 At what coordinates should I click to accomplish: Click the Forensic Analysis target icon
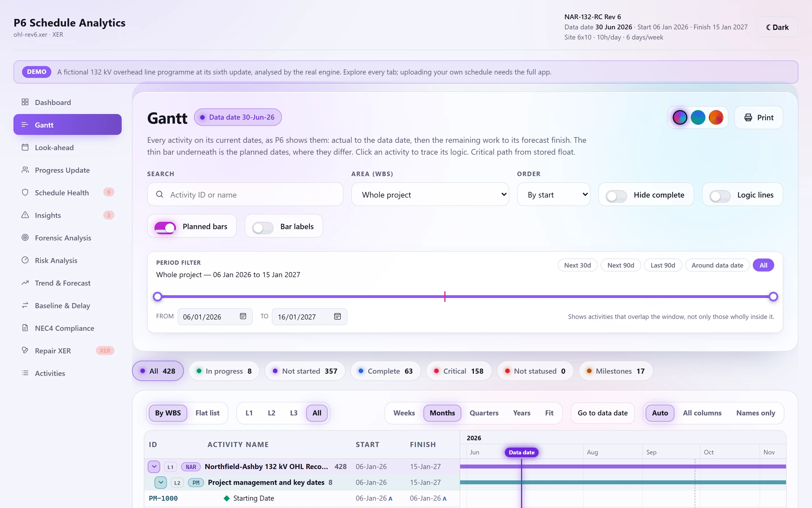(x=25, y=238)
